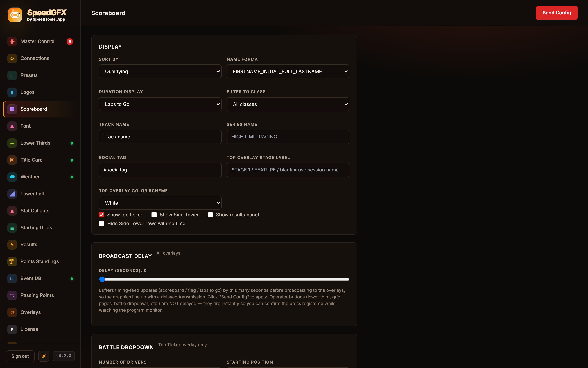This screenshot has height=368, width=588.
Task: Click the Title Card orange icon
Action: click(x=12, y=160)
